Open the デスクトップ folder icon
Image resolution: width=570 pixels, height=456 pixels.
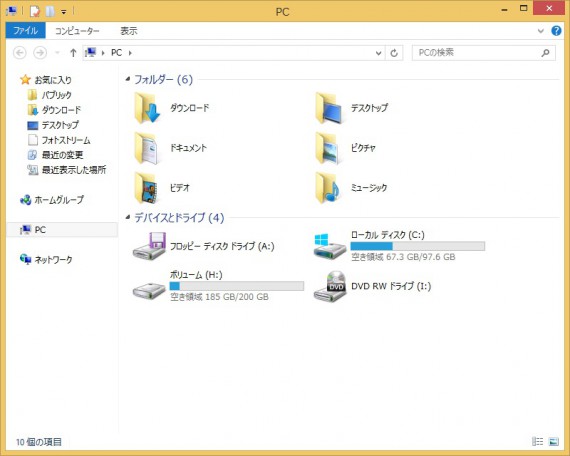(329, 108)
